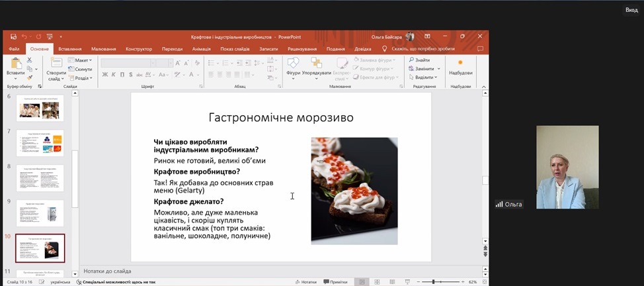The width and height of the screenshot is (644, 286).
Task: Click Створити слайд (New Slide) icon
Action: (x=56, y=64)
